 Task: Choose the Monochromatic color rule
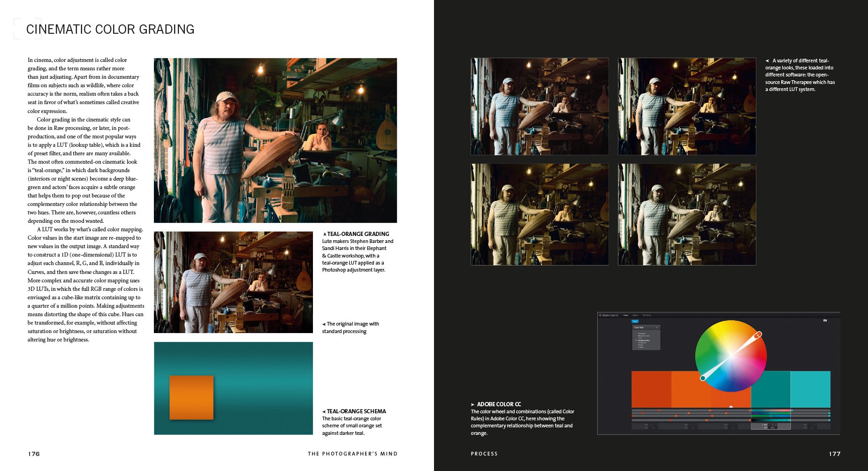pos(644,336)
